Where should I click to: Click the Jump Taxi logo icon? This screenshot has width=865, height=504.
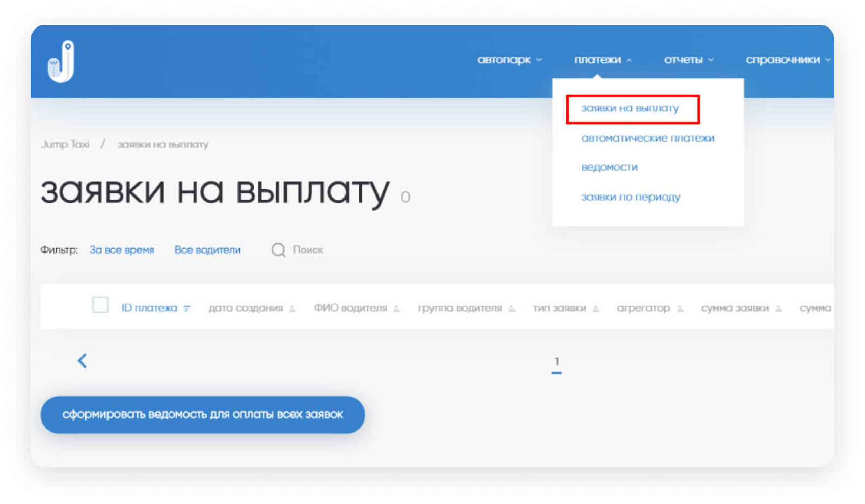pyautogui.click(x=61, y=62)
